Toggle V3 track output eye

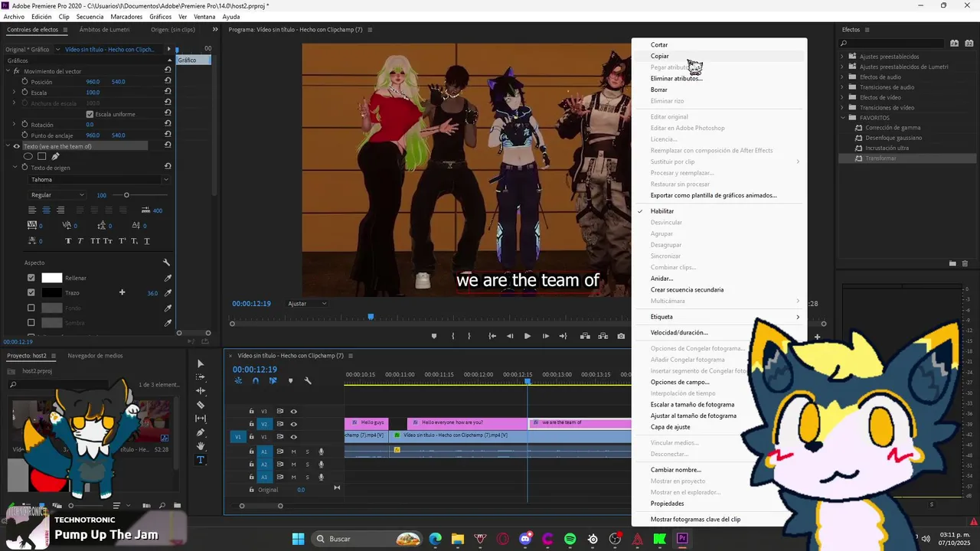click(293, 411)
